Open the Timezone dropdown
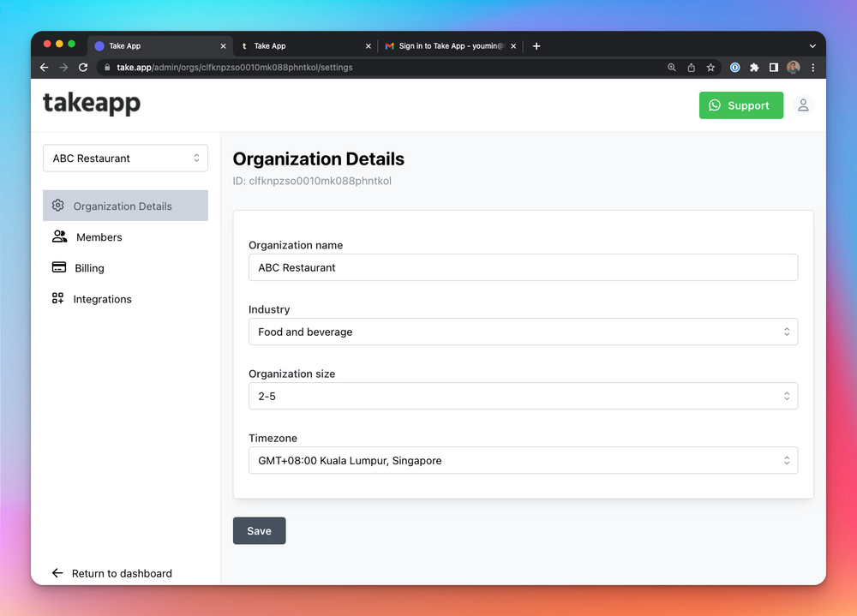The width and height of the screenshot is (857, 616). [523, 460]
